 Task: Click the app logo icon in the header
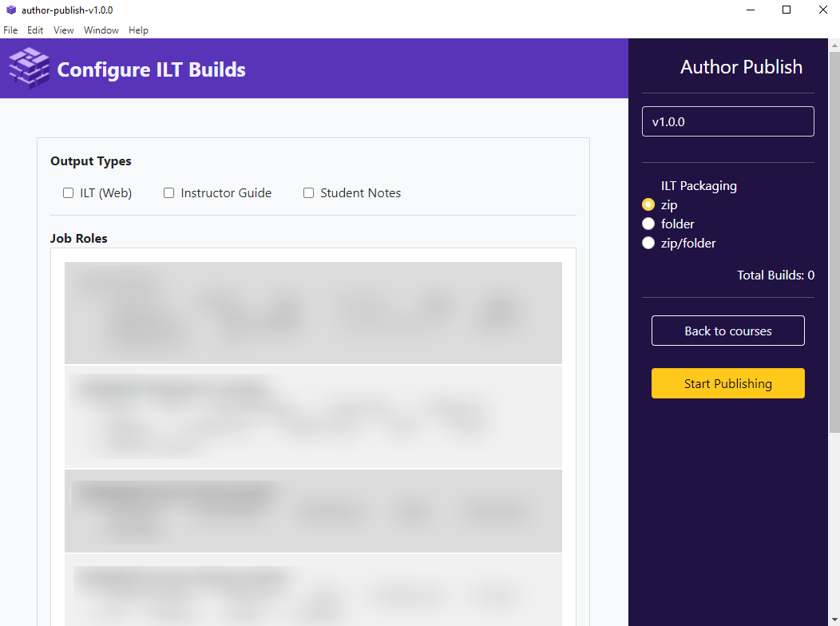(28, 68)
